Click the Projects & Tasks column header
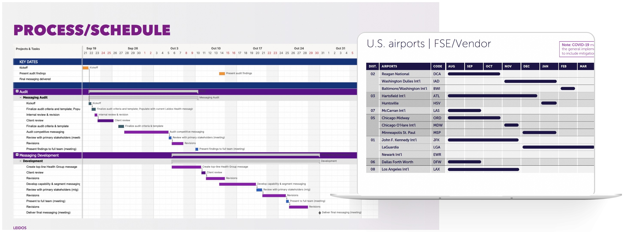The image size is (644, 232). tap(28, 49)
